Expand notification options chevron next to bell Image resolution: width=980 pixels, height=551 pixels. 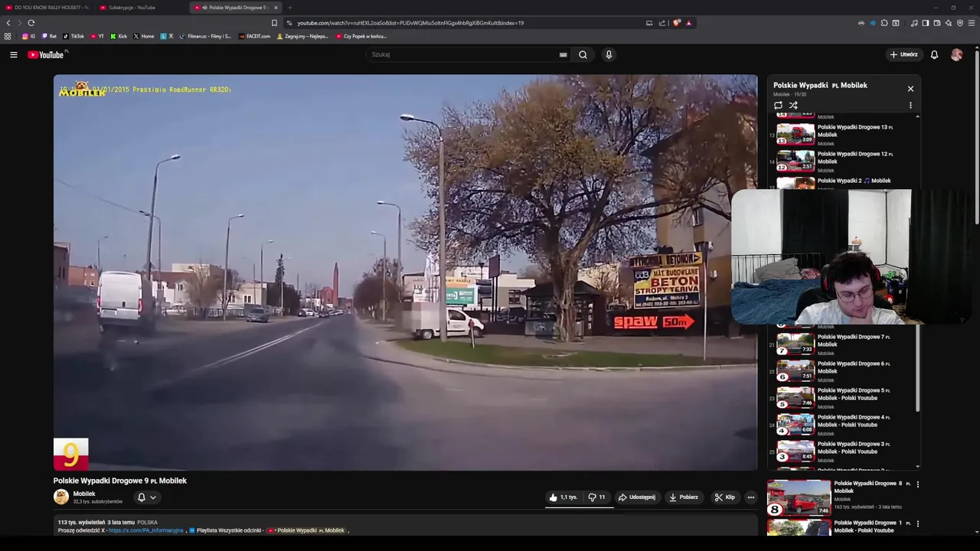(x=153, y=497)
